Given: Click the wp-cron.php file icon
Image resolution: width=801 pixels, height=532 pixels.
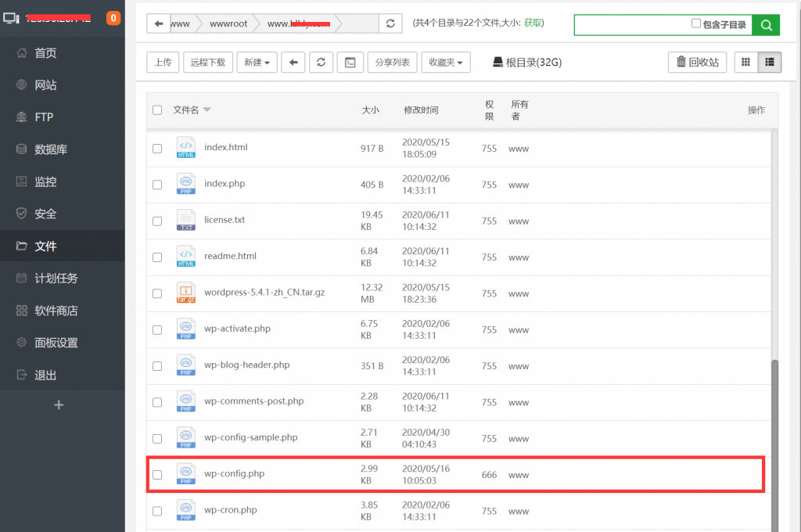Looking at the screenshot, I should [186, 511].
